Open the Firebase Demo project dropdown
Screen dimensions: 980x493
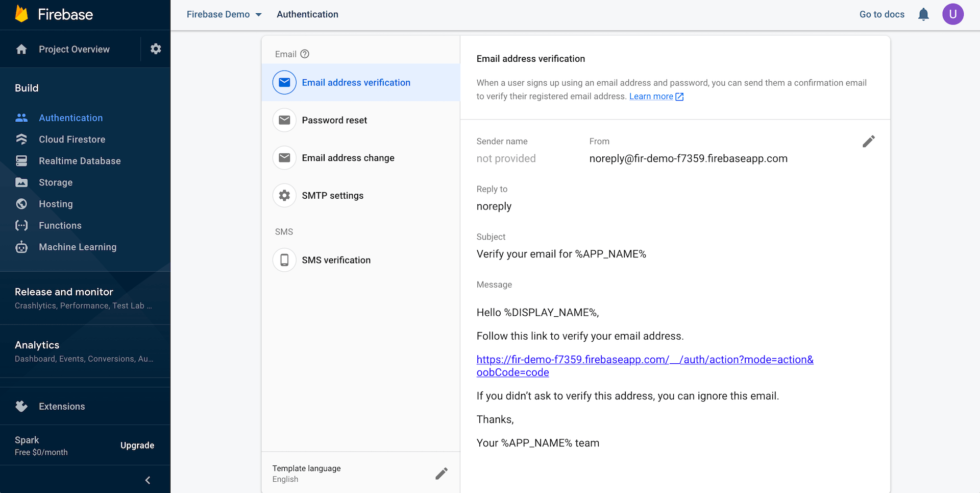(x=224, y=14)
